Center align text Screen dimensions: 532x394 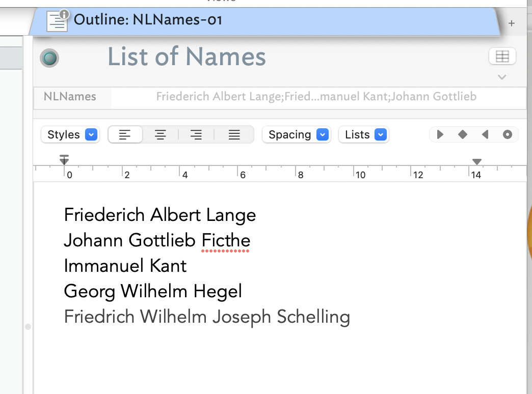click(160, 134)
